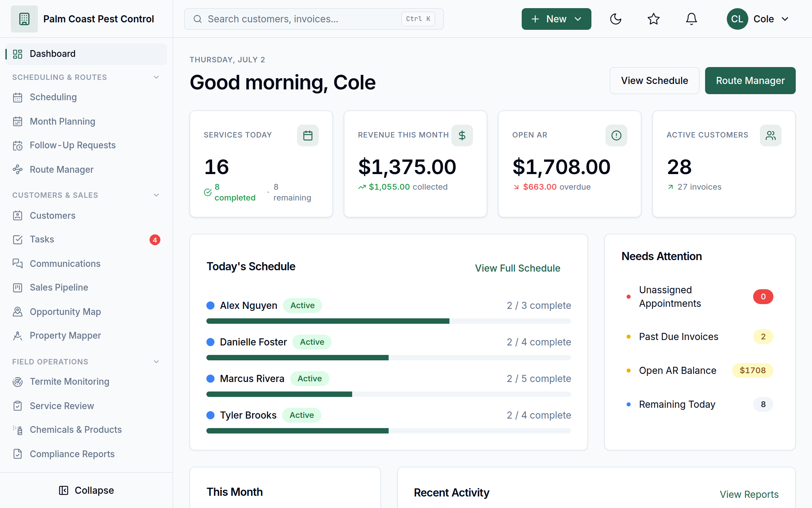Click the Palm Coast Pest Control building logo
Image resolution: width=812 pixels, height=508 pixels.
24,19
